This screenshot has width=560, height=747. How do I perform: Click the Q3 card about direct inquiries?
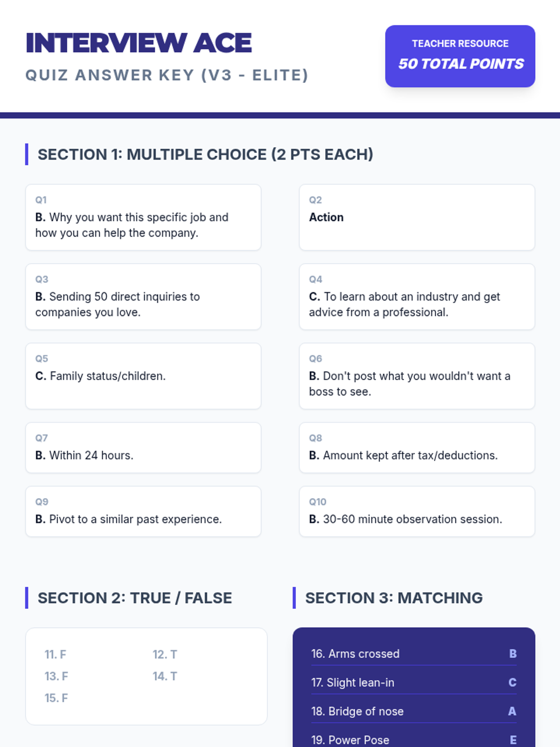point(143,297)
